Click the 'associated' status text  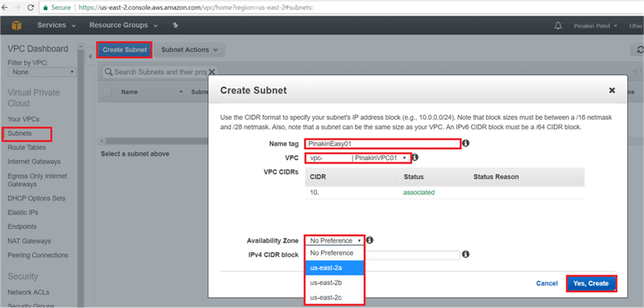pyautogui.click(x=419, y=192)
